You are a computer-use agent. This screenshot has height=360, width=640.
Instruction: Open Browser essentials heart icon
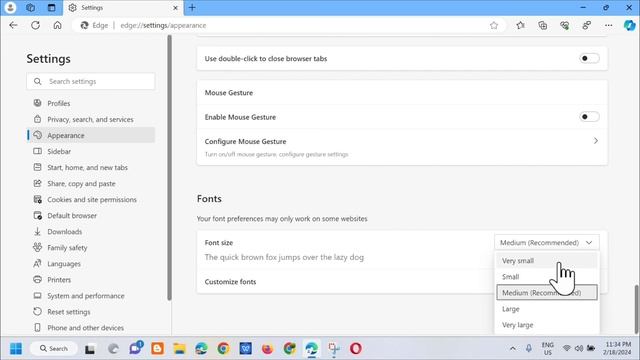[x=564, y=25]
